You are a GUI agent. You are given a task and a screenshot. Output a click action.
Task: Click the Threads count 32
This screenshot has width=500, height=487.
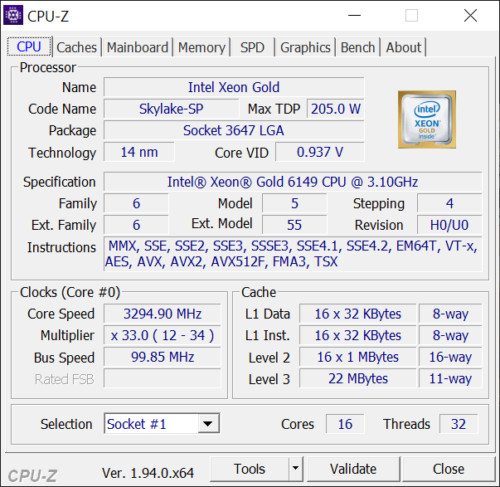coord(458,424)
